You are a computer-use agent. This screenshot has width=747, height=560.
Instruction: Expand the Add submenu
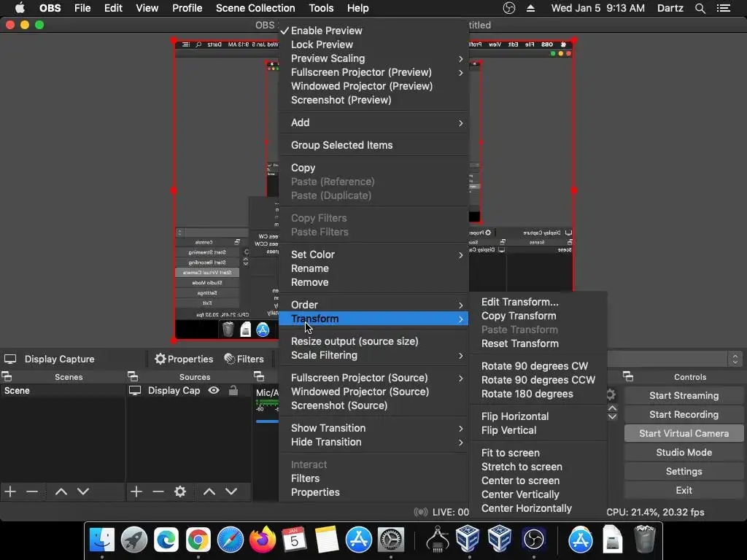[373, 122]
